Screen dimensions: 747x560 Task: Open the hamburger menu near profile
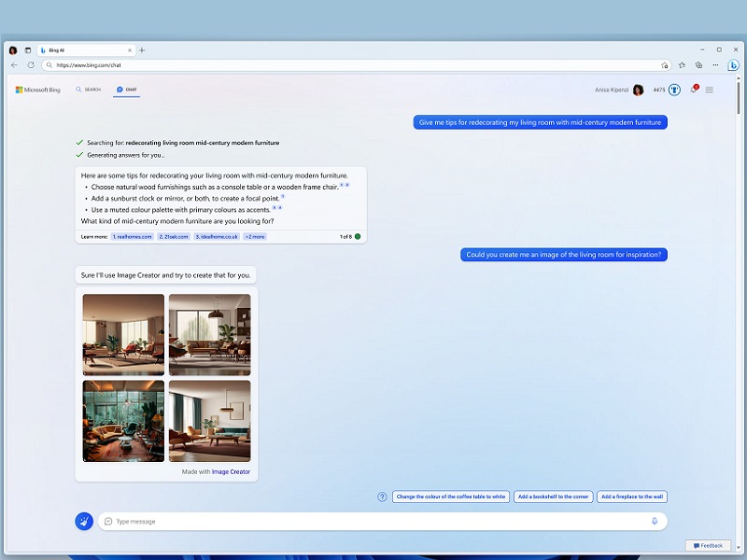click(710, 90)
